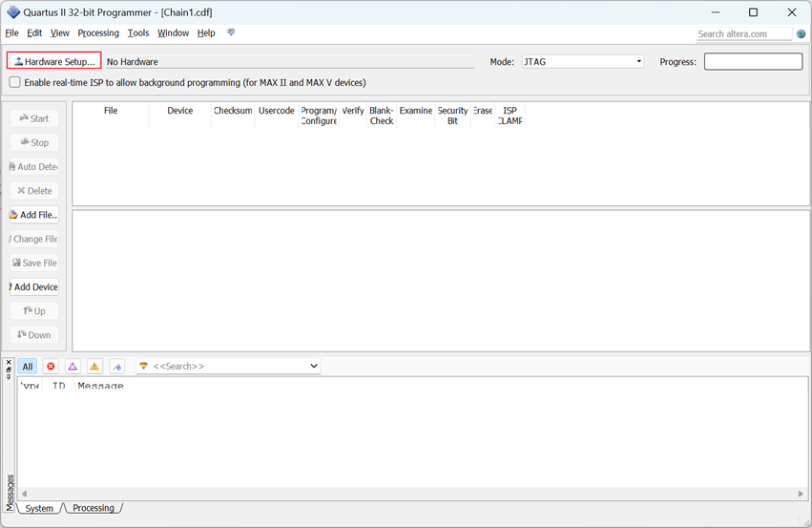The width and height of the screenshot is (812, 528).
Task: Click the globe search icon
Action: pos(802,33)
